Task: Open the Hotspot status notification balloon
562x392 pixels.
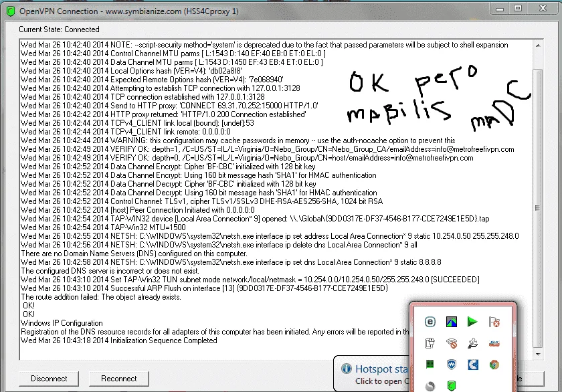Action: pyautogui.click(x=373, y=374)
